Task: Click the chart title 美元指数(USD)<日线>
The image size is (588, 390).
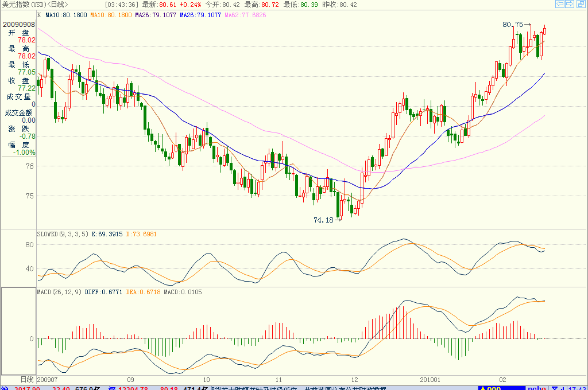Action: (x=35, y=5)
